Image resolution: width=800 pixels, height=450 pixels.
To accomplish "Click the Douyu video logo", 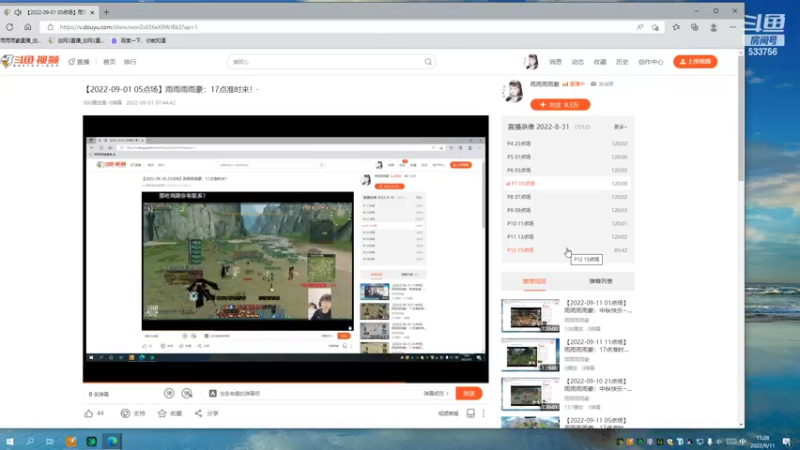I will tap(30, 61).
